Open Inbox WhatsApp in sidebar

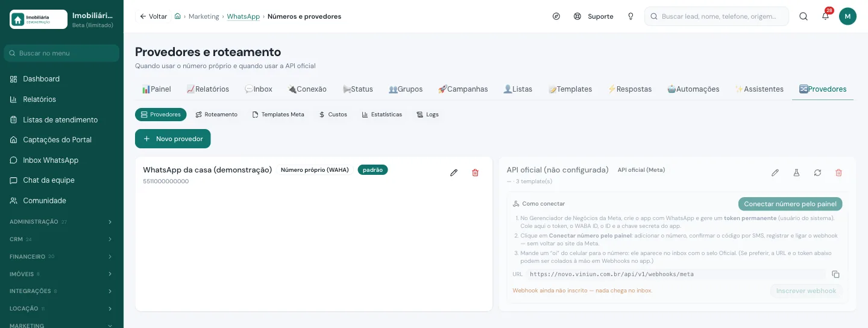pyautogui.click(x=61, y=160)
